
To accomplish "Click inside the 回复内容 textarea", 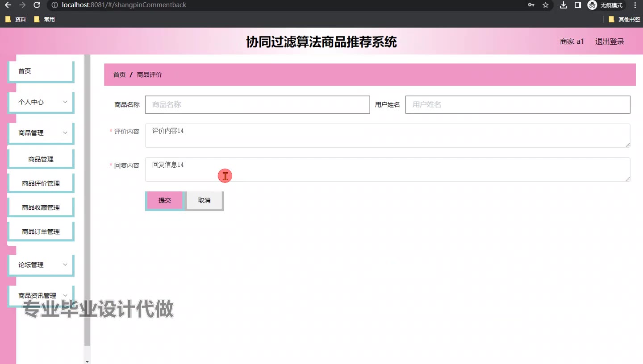I will 388,170.
